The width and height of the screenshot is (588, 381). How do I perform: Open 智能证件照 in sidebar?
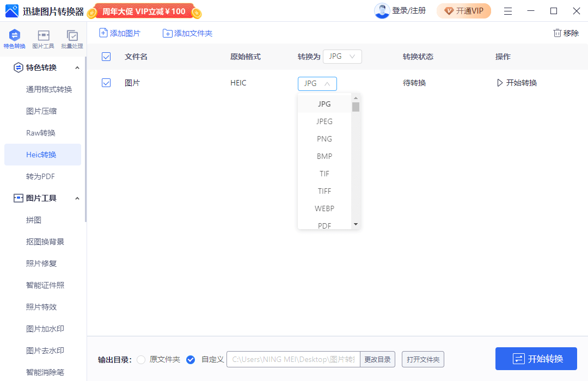(45, 285)
